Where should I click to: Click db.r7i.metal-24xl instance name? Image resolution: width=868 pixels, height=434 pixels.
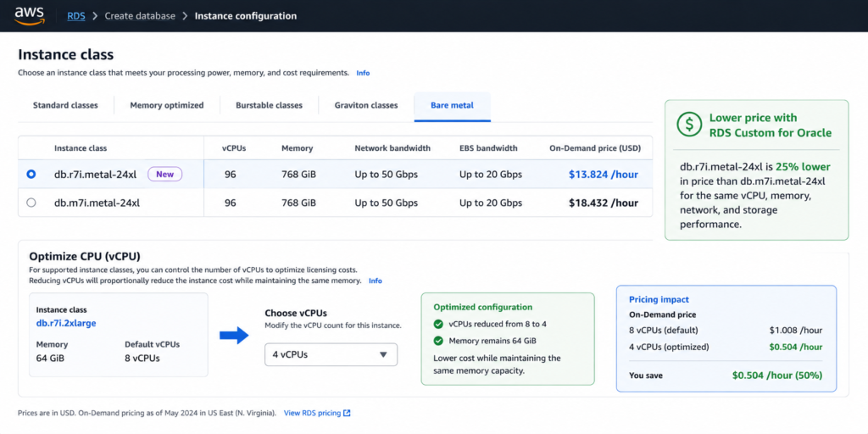pyautogui.click(x=97, y=175)
